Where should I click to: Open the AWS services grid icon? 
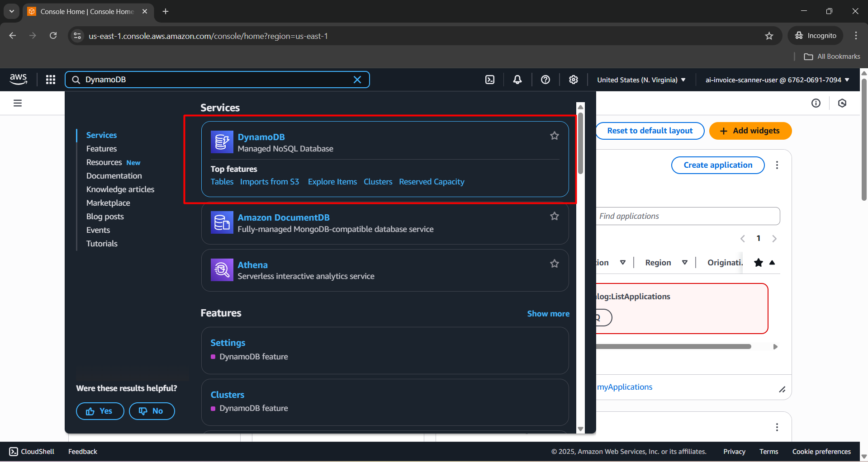tap(50, 80)
